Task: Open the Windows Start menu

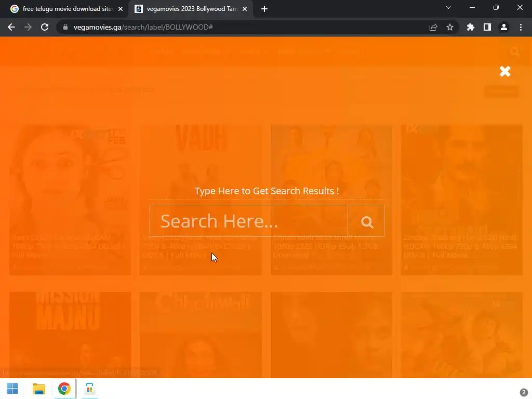Action: click(12, 389)
